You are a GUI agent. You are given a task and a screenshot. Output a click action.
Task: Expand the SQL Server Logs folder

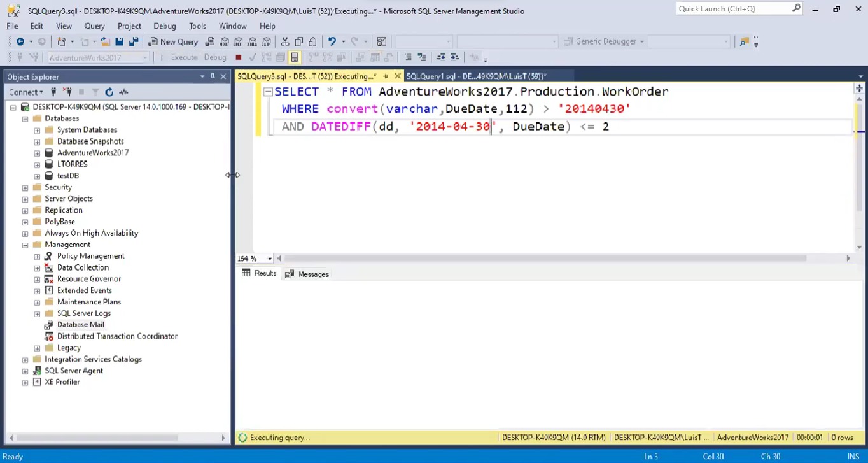click(37, 313)
